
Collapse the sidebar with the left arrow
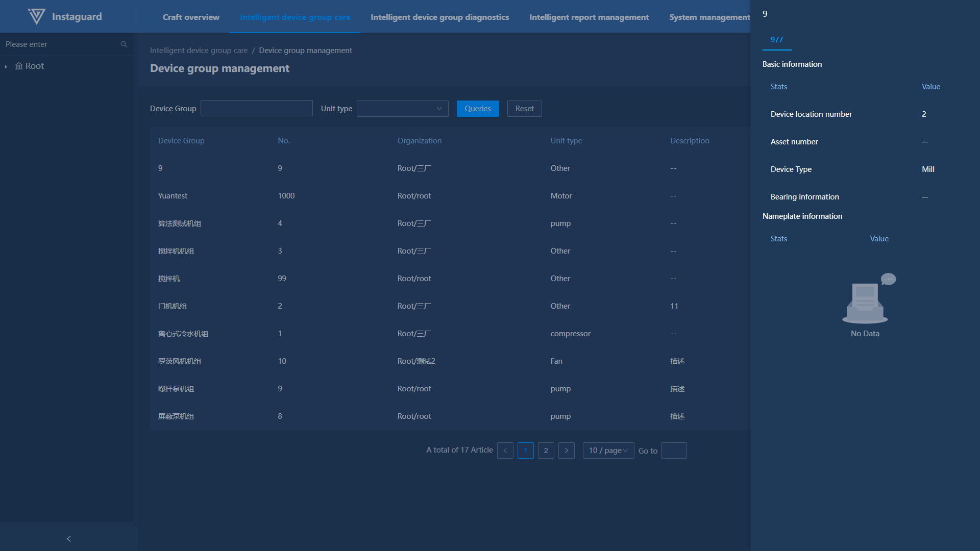68,539
